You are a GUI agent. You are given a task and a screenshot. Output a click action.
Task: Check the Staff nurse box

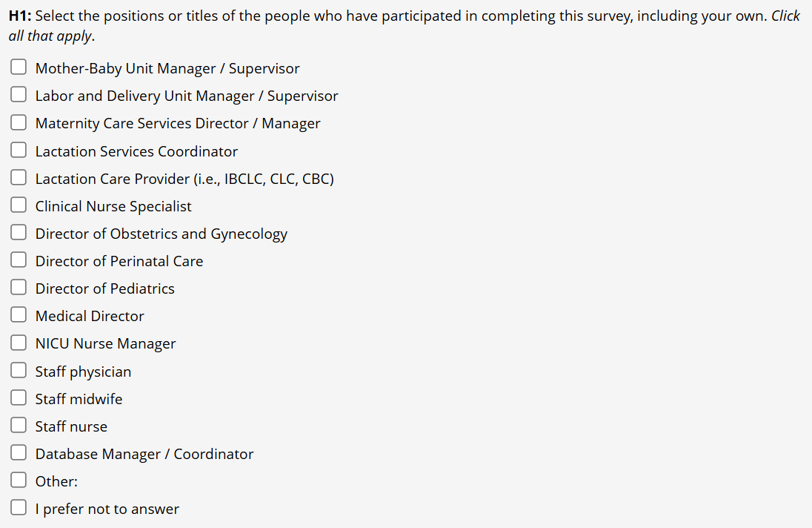coord(19,426)
